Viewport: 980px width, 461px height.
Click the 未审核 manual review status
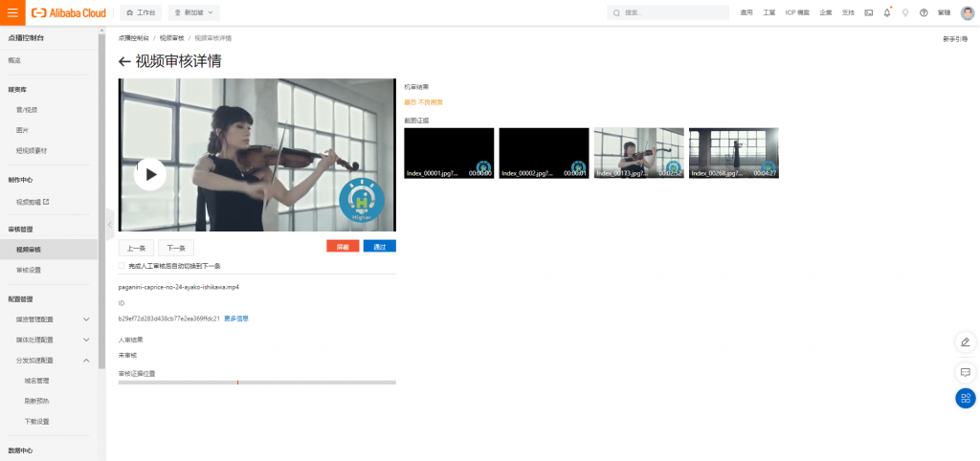coord(127,355)
